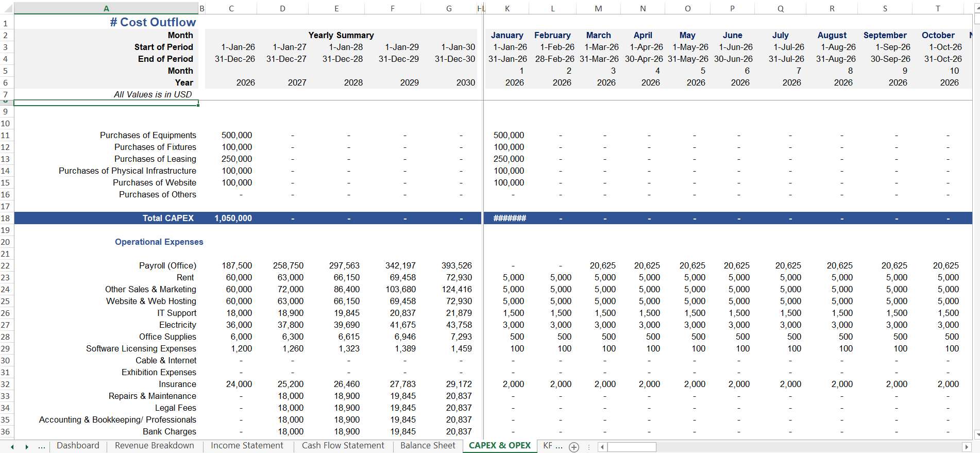Click the '# Cost Outflow' title cell
The height and width of the screenshot is (453, 980).
pos(153,22)
